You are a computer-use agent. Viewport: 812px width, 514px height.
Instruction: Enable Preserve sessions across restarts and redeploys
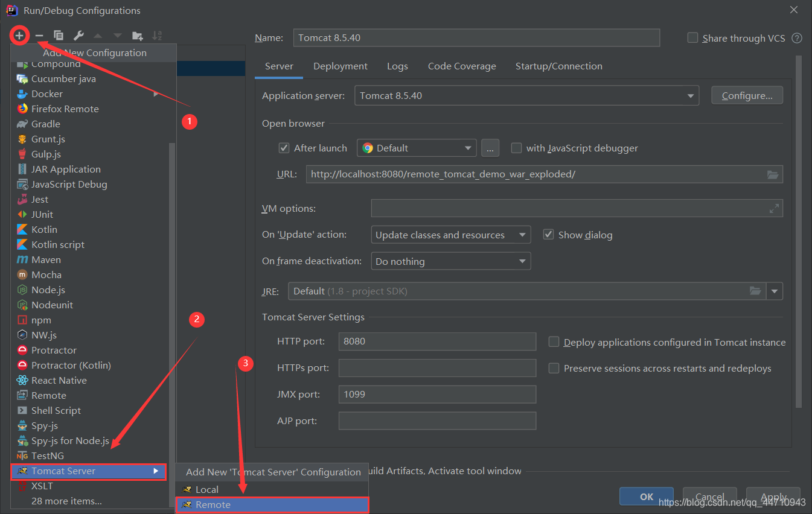pos(554,368)
